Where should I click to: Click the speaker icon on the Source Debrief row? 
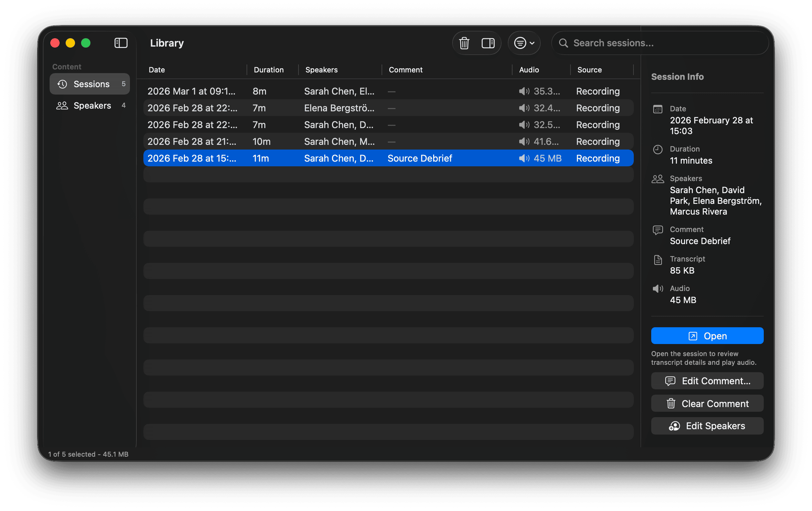[x=524, y=158]
